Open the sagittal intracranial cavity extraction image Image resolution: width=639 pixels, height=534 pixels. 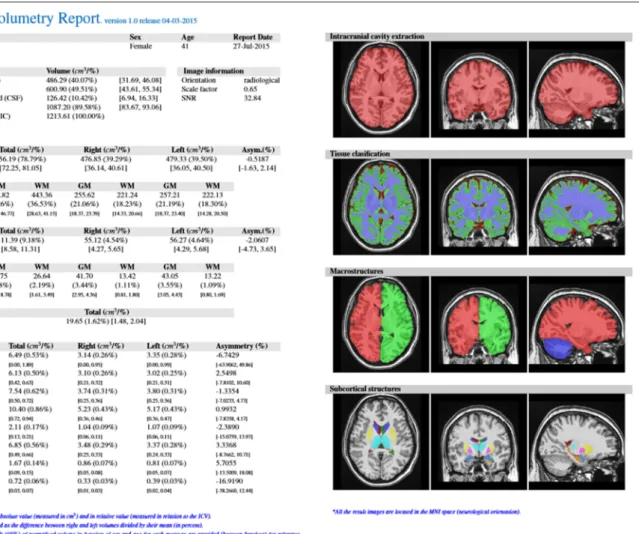[x=576, y=89]
